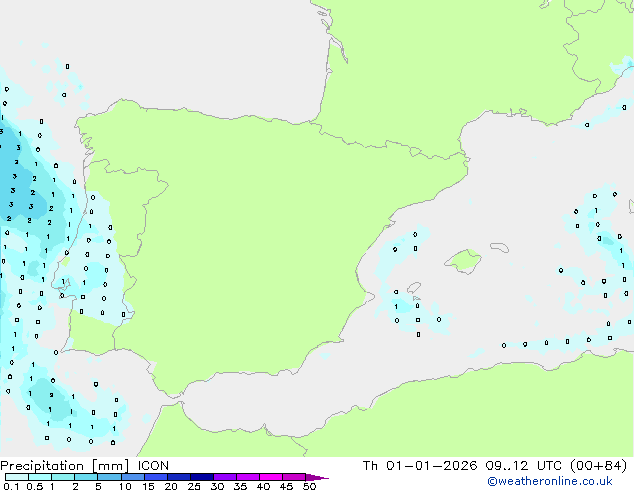Click the legend tick label '30'
This screenshot has width=634, height=490.
pos(217,486)
